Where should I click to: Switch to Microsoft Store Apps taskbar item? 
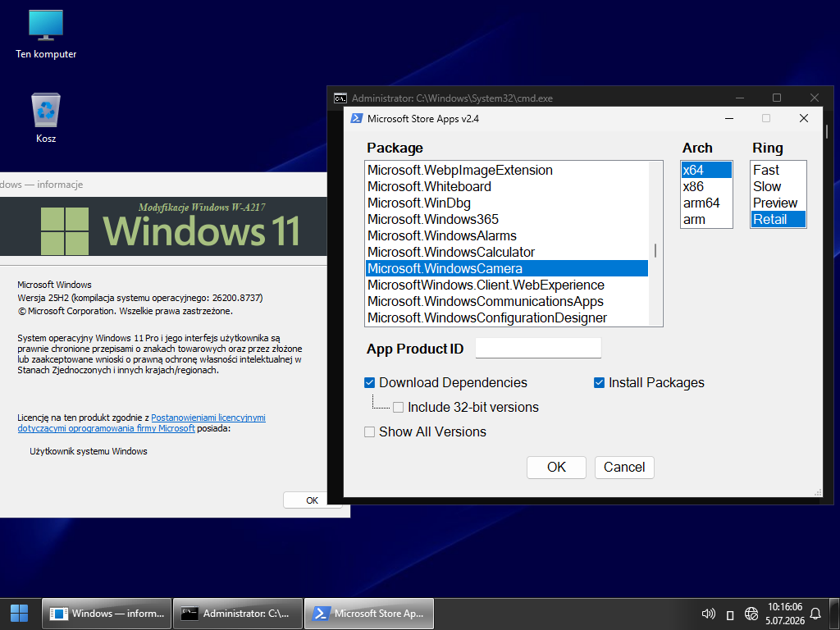pyautogui.click(x=369, y=614)
